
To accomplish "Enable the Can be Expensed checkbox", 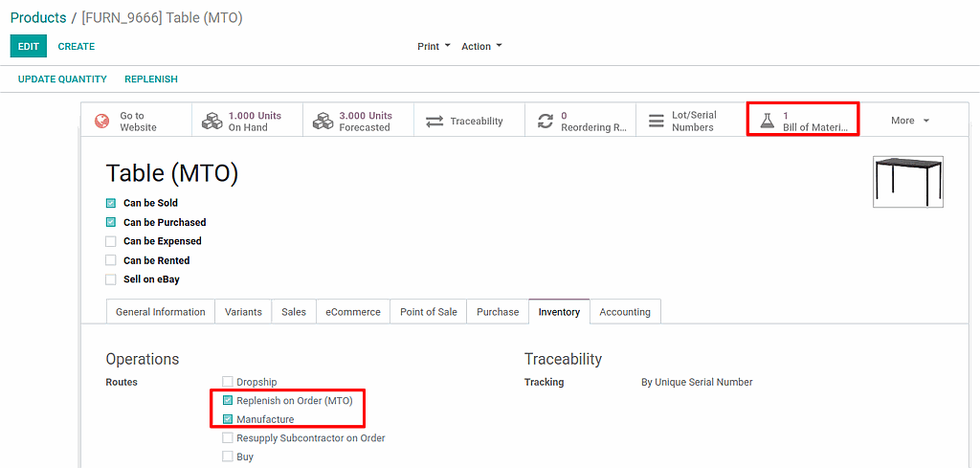I will [x=111, y=241].
